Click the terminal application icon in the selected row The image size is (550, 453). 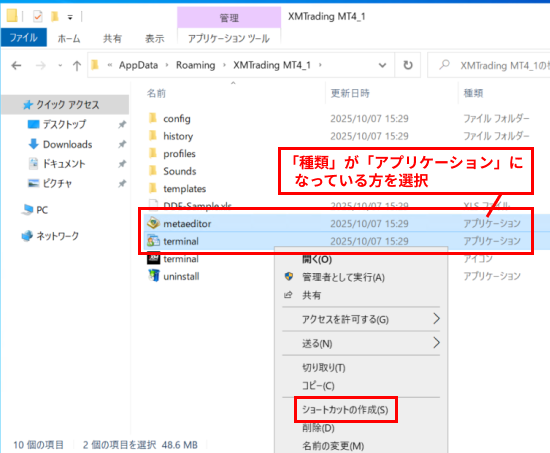point(153,241)
